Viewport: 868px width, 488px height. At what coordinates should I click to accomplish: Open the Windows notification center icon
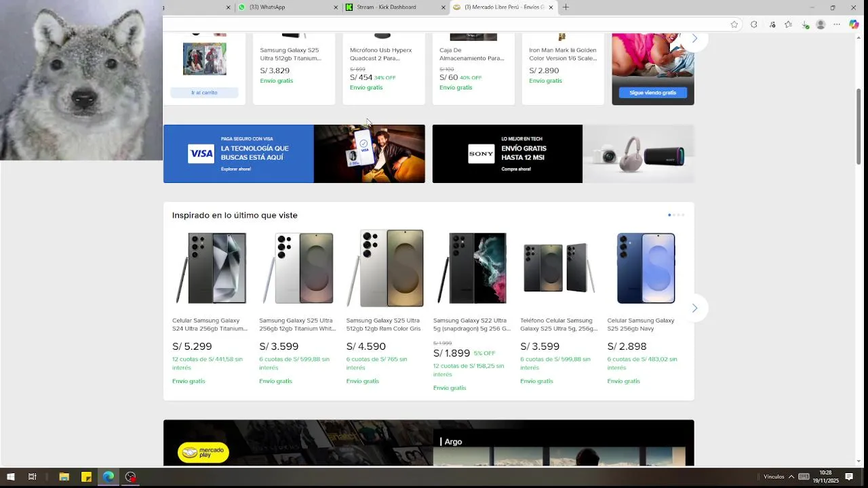[849, 476]
